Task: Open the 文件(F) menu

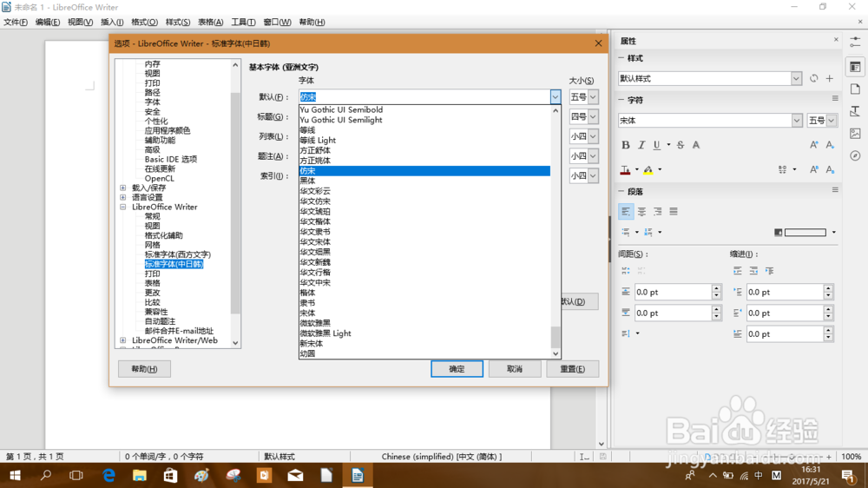Action: coord(16,23)
